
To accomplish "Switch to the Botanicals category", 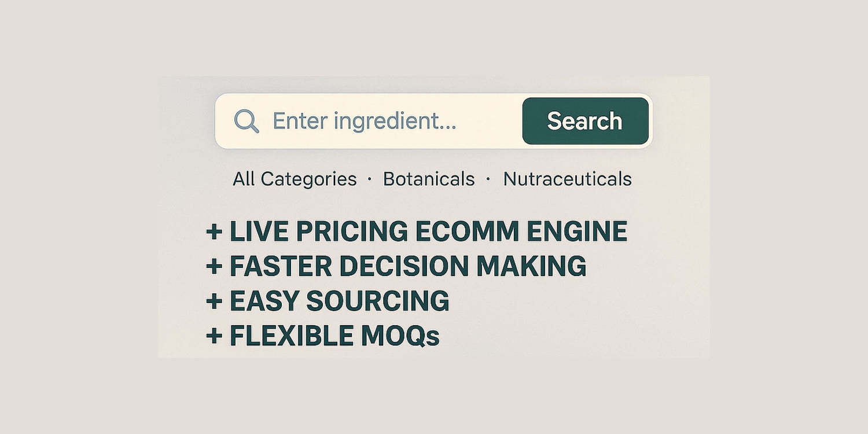I will [429, 179].
